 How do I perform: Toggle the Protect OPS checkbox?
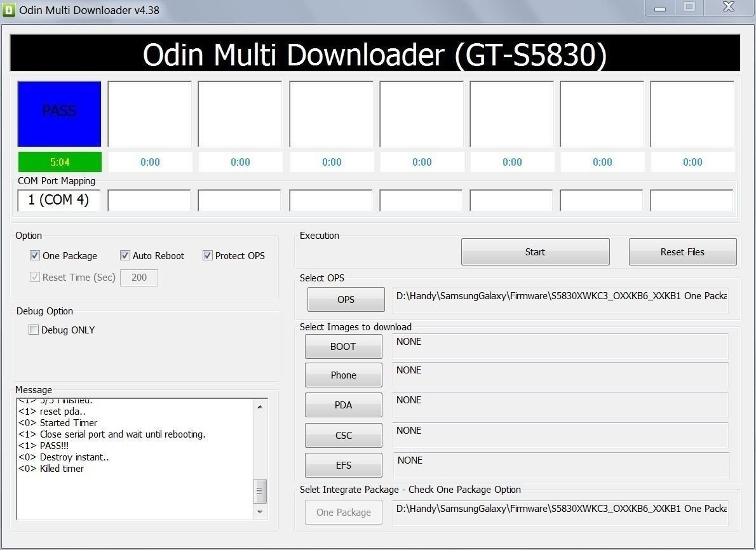(207, 255)
